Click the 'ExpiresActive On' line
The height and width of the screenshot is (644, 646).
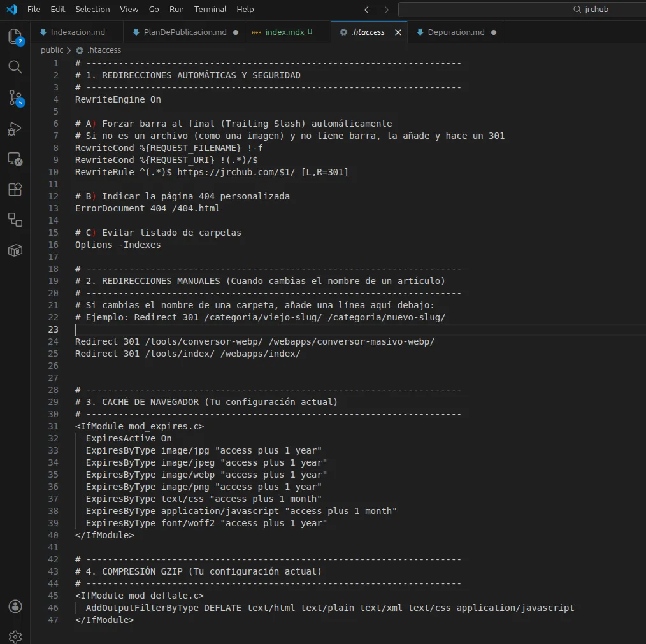coord(129,438)
